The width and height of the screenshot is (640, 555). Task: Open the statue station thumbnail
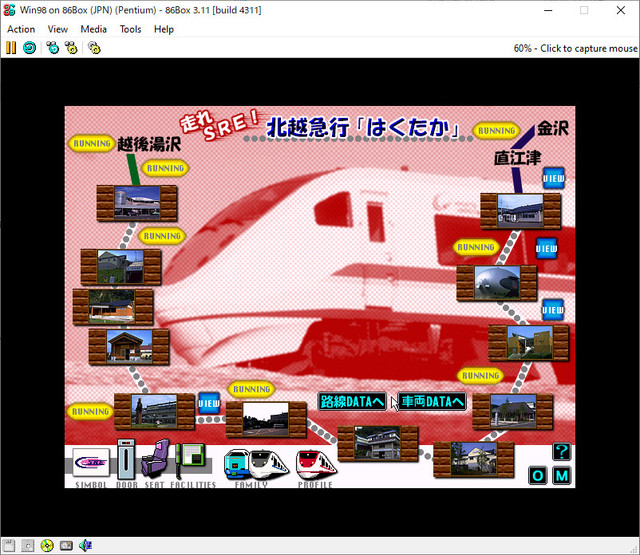point(154,411)
